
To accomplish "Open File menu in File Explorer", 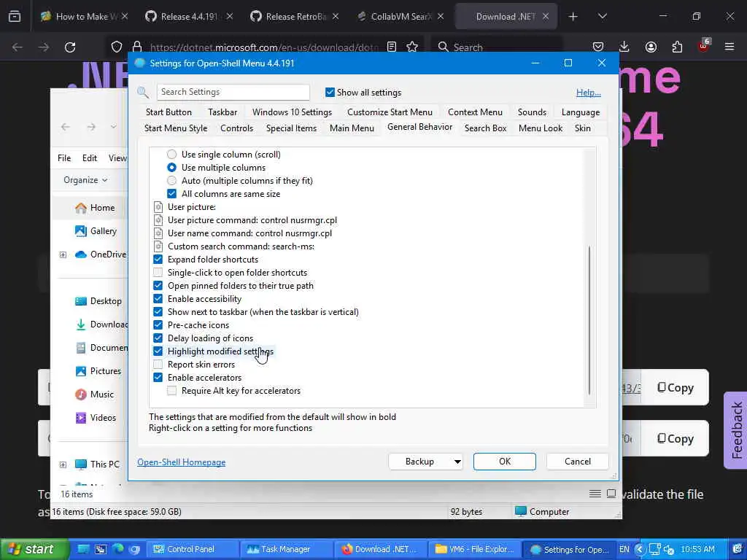I will (x=64, y=158).
